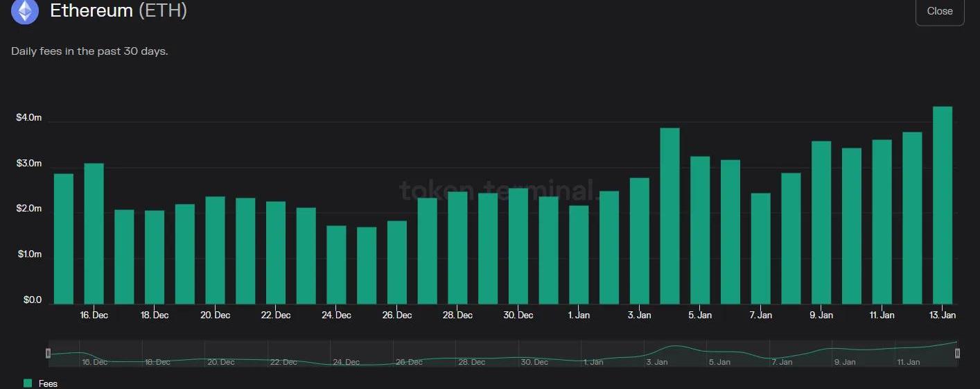
Task: Toggle the Fees legend series
Action: coord(48,383)
